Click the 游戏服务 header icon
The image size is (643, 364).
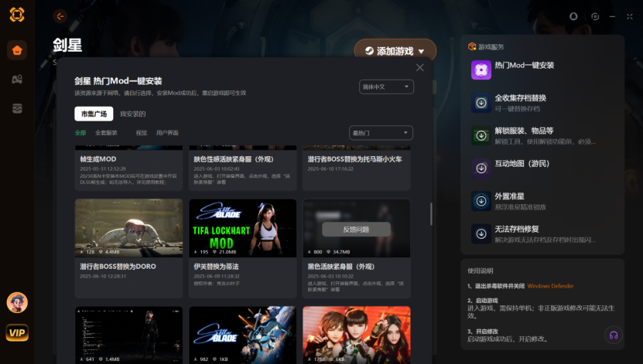(472, 46)
